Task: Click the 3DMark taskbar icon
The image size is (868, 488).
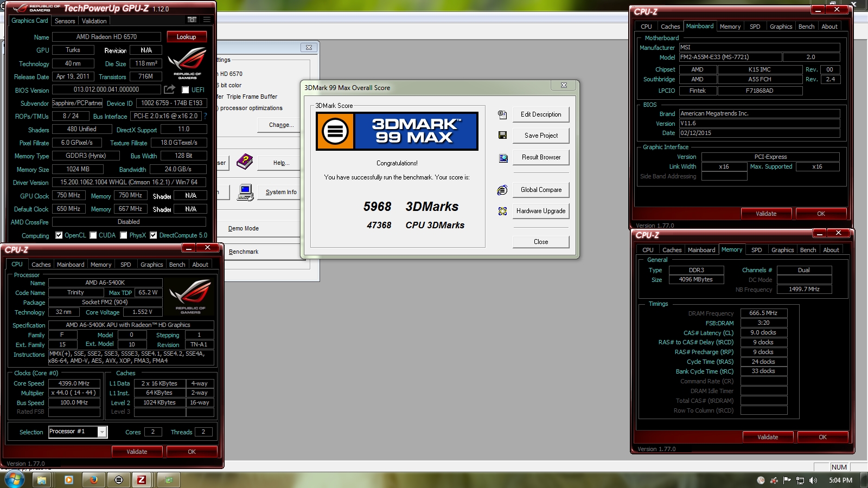Action: (119, 480)
